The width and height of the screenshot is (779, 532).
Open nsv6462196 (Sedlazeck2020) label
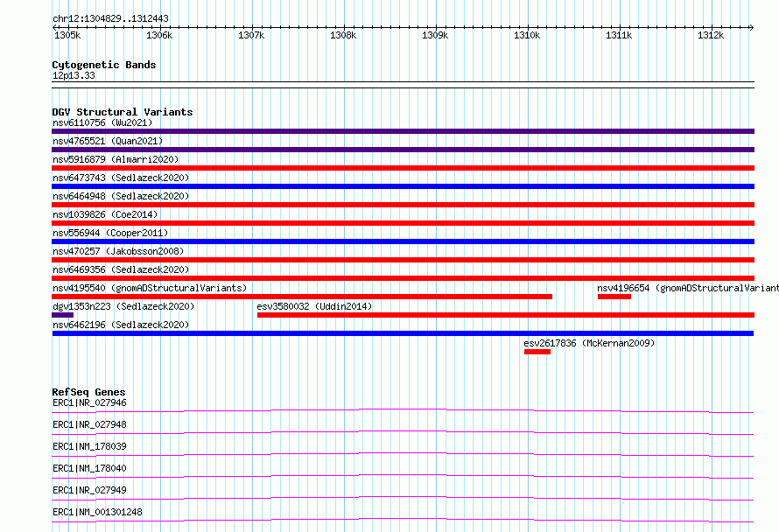click(x=121, y=325)
